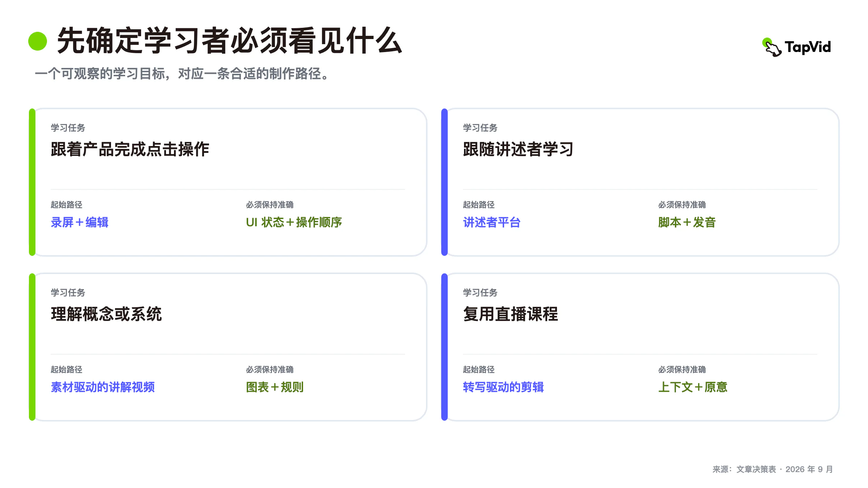This screenshot has width=868, height=488.
Task: Click 必须保持准确 label above 图表＋规则
Action: pyautogui.click(x=270, y=369)
